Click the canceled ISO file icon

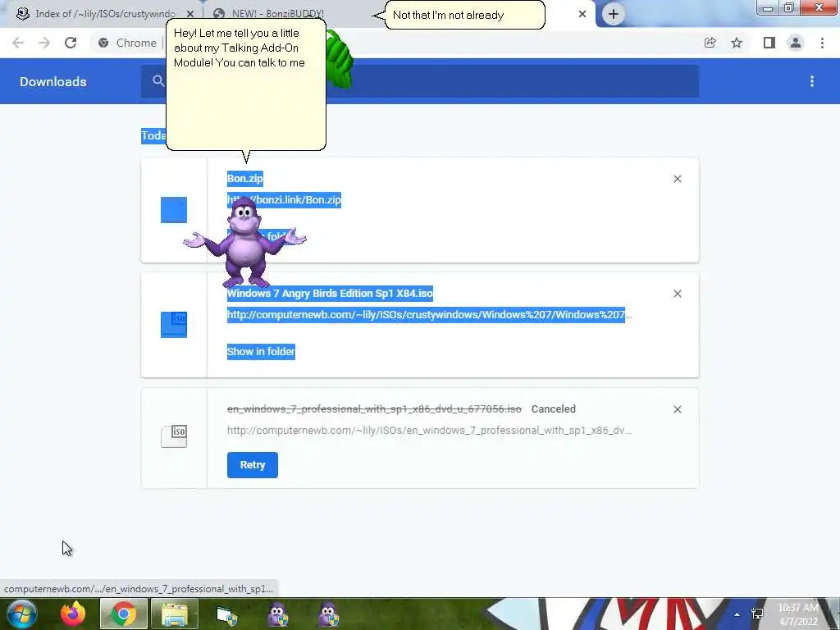(x=174, y=436)
